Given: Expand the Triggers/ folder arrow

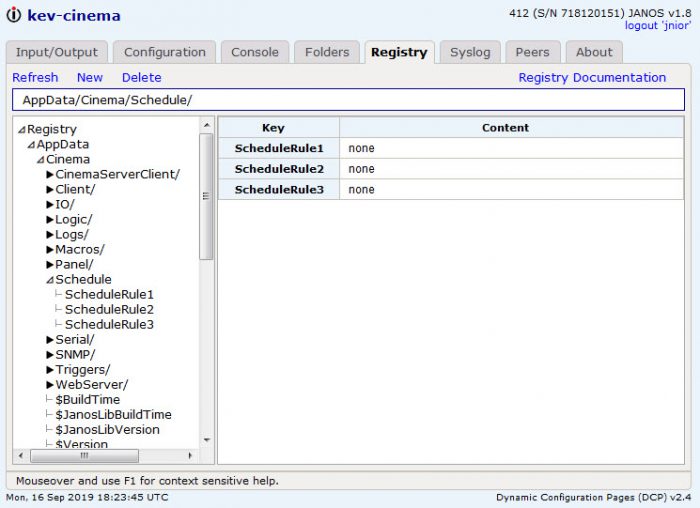Looking at the screenshot, I should (50, 370).
